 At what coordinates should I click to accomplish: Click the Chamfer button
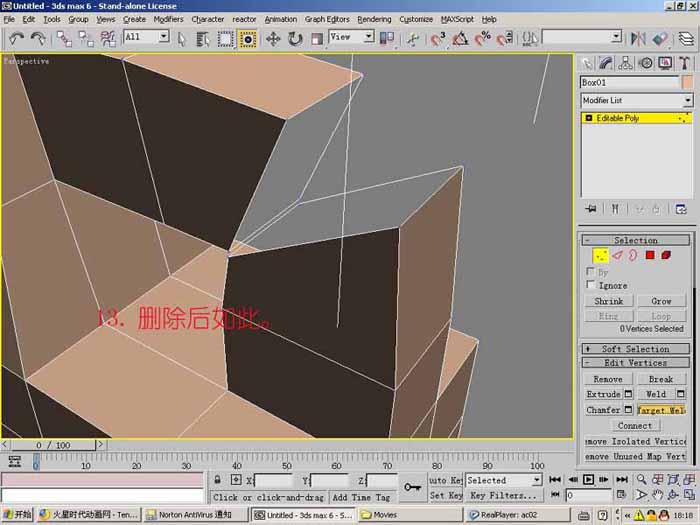(604, 409)
